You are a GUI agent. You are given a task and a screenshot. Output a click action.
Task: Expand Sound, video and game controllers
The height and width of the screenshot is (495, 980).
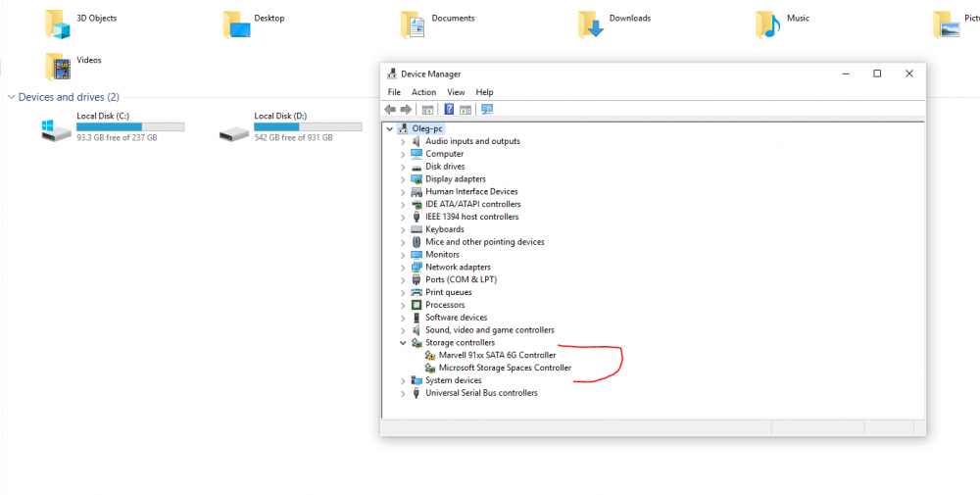403,330
